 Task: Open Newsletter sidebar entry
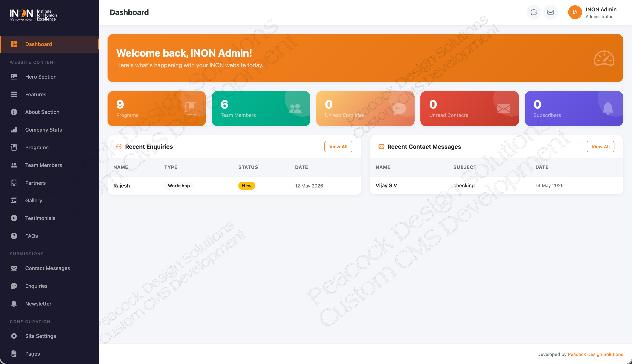tap(49, 304)
